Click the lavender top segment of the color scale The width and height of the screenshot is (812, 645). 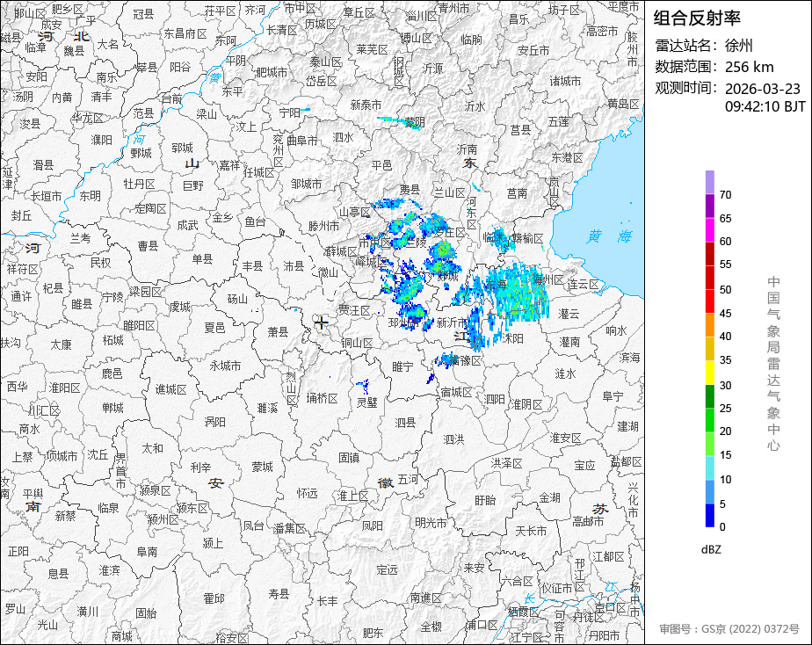tap(709, 182)
